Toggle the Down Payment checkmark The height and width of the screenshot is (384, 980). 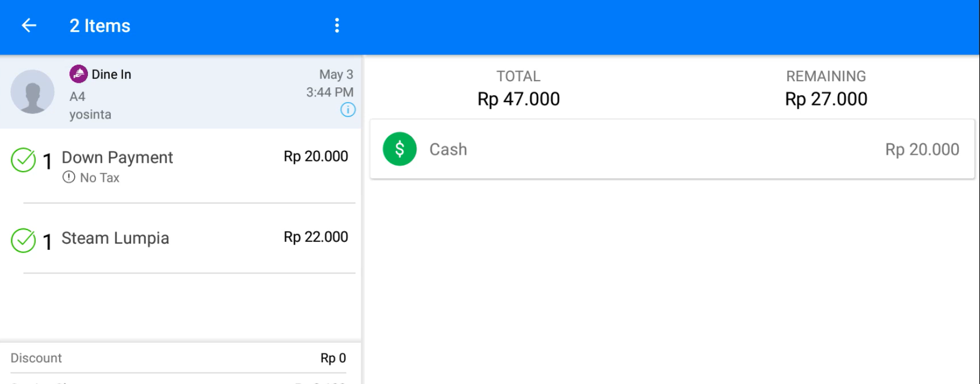click(23, 160)
